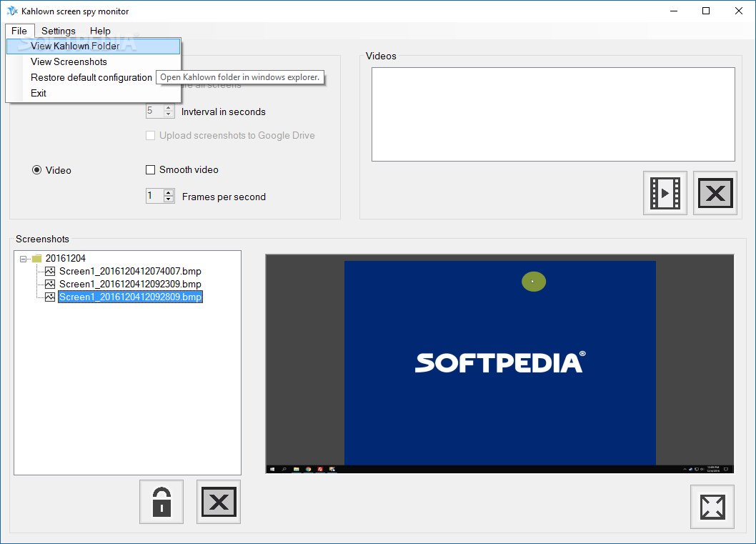Collapse the 20161204 folder node
This screenshot has width=756, height=544.
point(23,259)
